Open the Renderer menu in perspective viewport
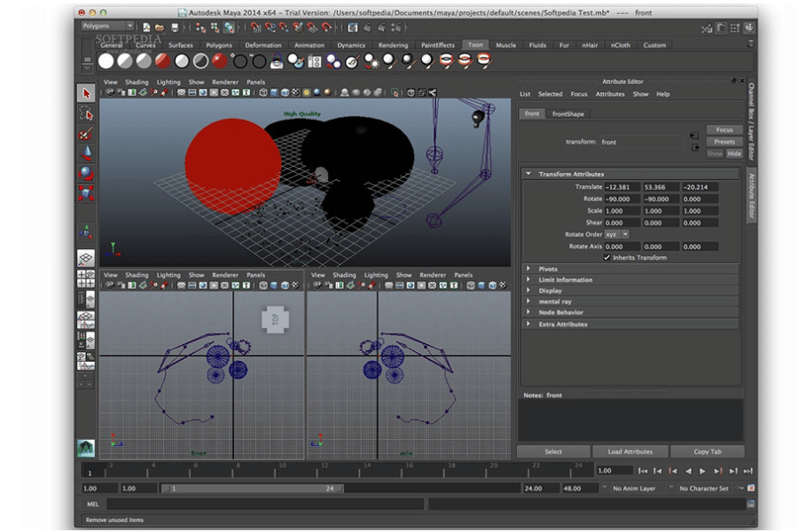 225,82
